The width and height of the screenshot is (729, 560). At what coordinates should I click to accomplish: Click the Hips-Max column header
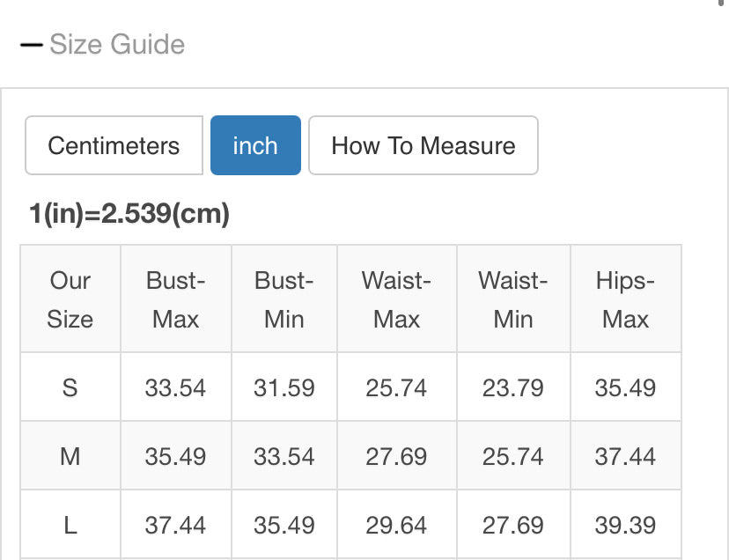tap(626, 299)
